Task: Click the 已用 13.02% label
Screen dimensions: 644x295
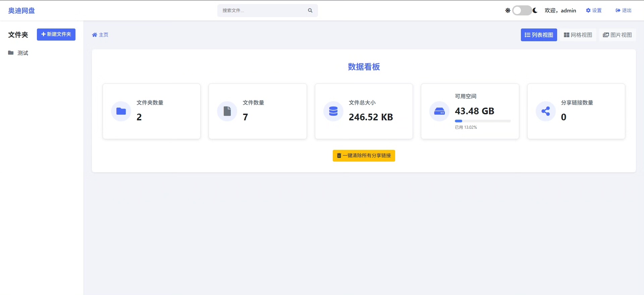Action: pos(466,127)
